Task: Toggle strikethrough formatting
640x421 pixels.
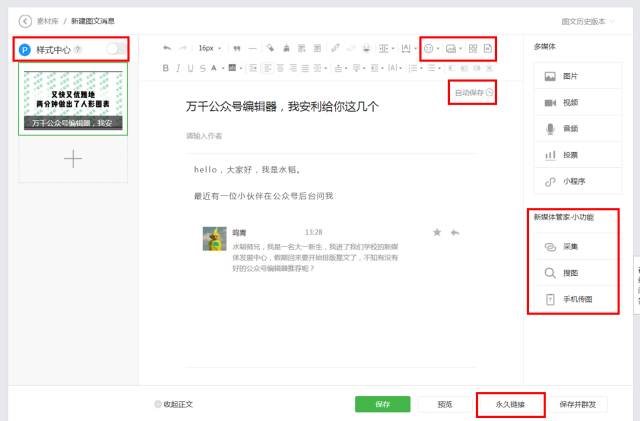Action: (x=203, y=68)
